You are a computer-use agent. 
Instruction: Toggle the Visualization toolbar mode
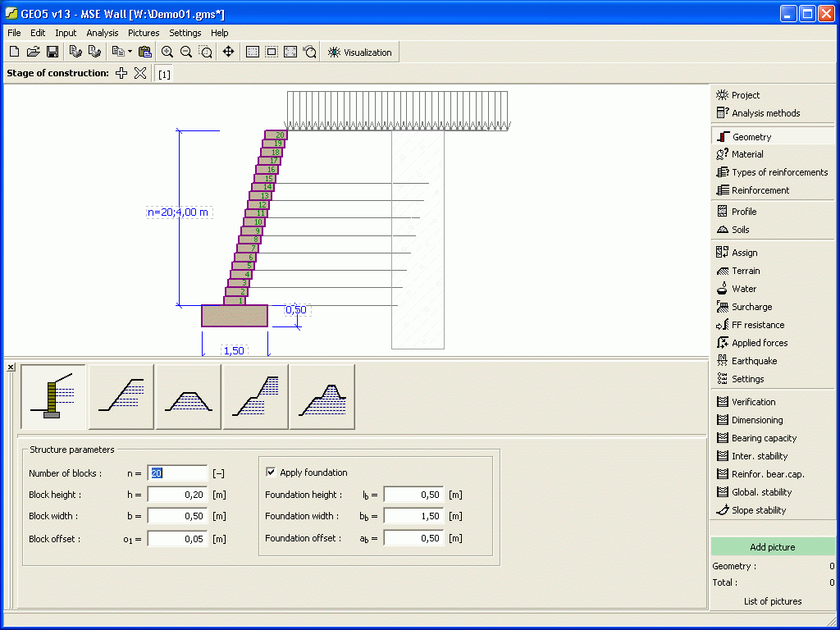[361, 51]
